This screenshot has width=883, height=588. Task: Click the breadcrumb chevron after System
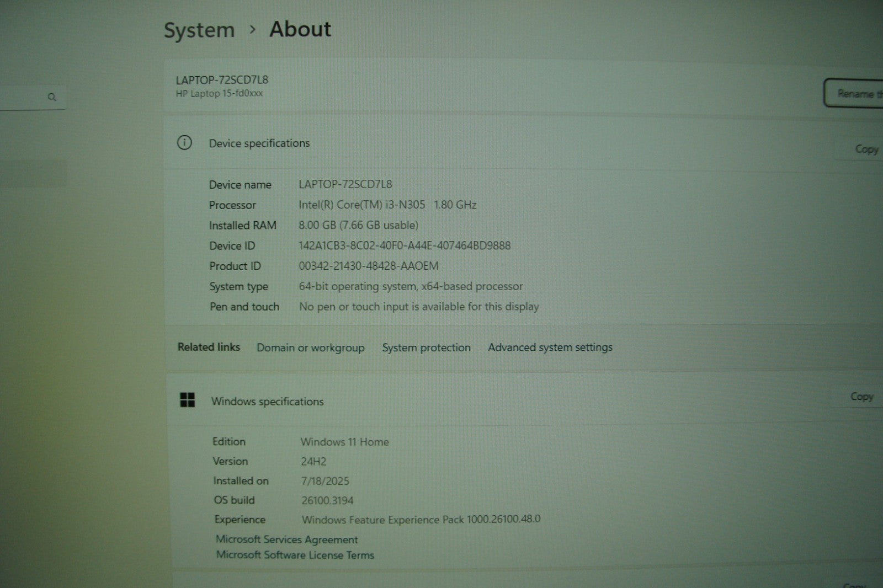click(x=253, y=30)
